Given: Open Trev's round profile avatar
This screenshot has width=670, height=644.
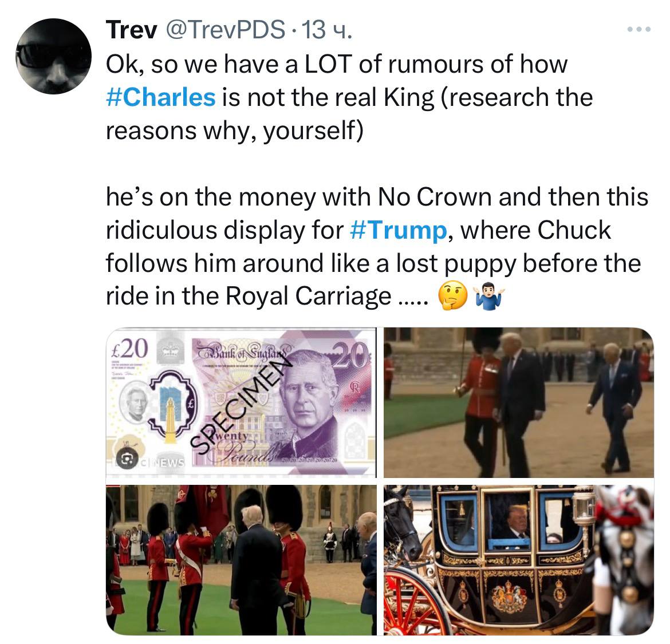Looking at the screenshot, I should pyautogui.click(x=53, y=56).
